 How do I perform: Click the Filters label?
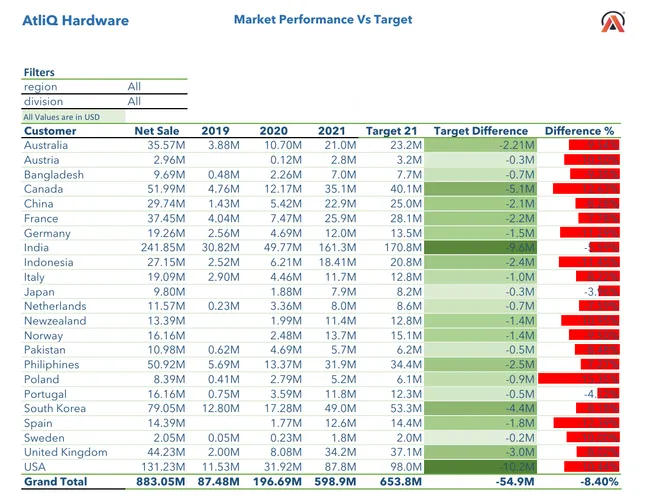(39, 72)
